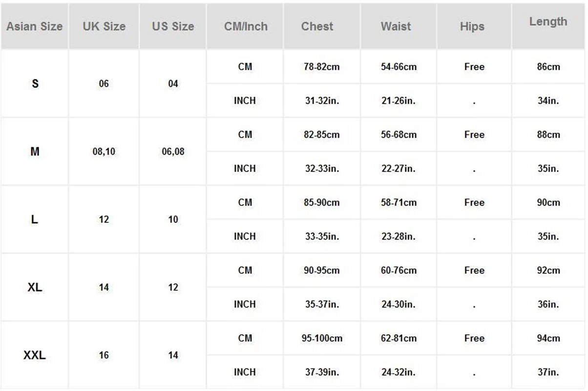The height and width of the screenshot is (391, 588).
Task: Select the 95-100cm chest cell
Action: pos(322,338)
